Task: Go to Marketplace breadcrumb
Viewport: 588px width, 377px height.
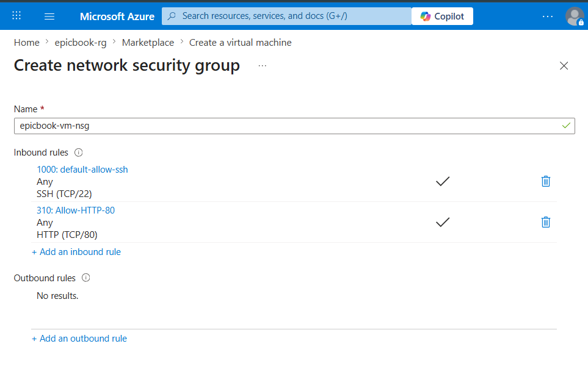Action: (x=148, y=43)
